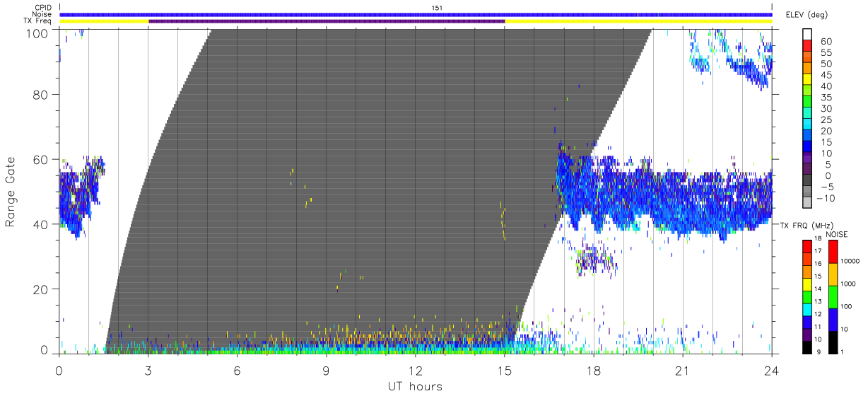Viewport: 868px width, 401px height.
Task: Click the Range Gate axis title
Action: pyautogui.click(x=11, y=191)
